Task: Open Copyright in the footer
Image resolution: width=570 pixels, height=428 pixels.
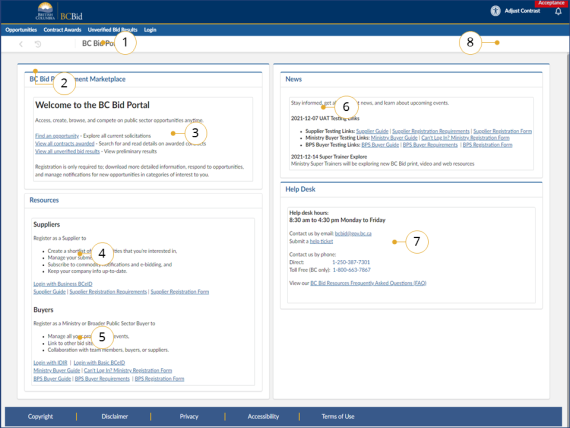Action: (40, 416)
